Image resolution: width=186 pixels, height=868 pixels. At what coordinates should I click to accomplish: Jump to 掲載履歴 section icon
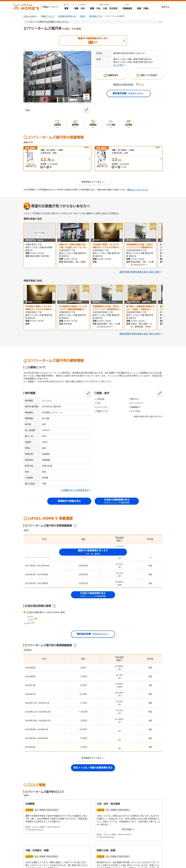[x=93, y=124]
